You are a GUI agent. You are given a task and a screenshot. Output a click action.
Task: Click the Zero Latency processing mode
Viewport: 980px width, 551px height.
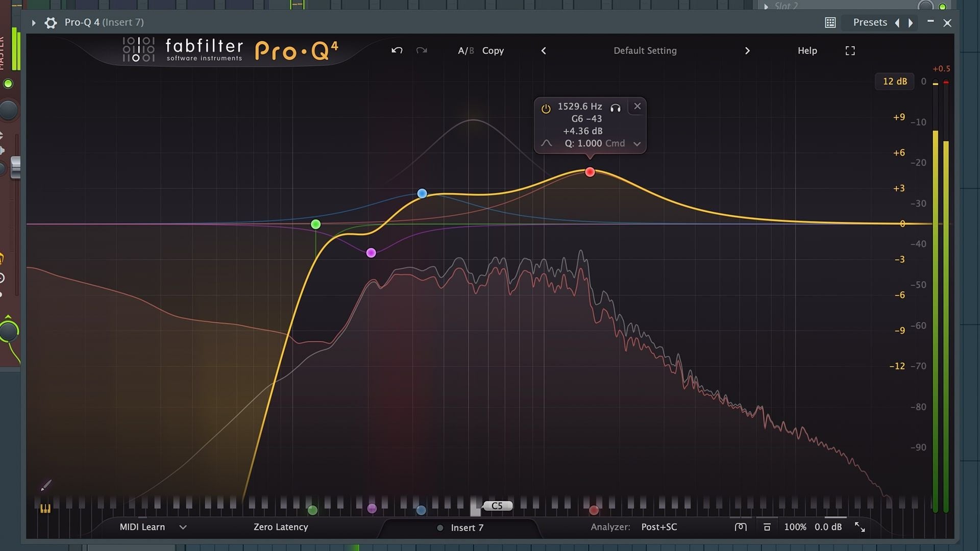pyautogui.click(x=281, y=527)
